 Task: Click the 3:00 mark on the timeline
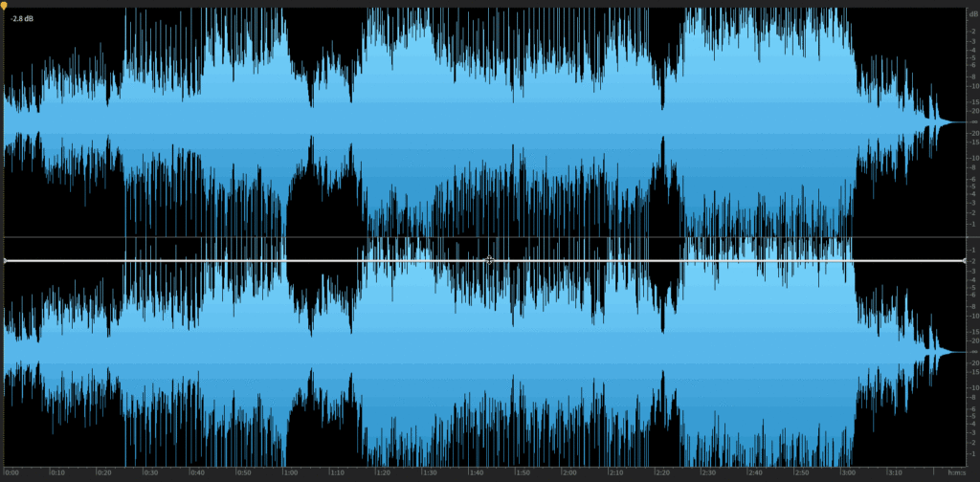pos(848,472)
